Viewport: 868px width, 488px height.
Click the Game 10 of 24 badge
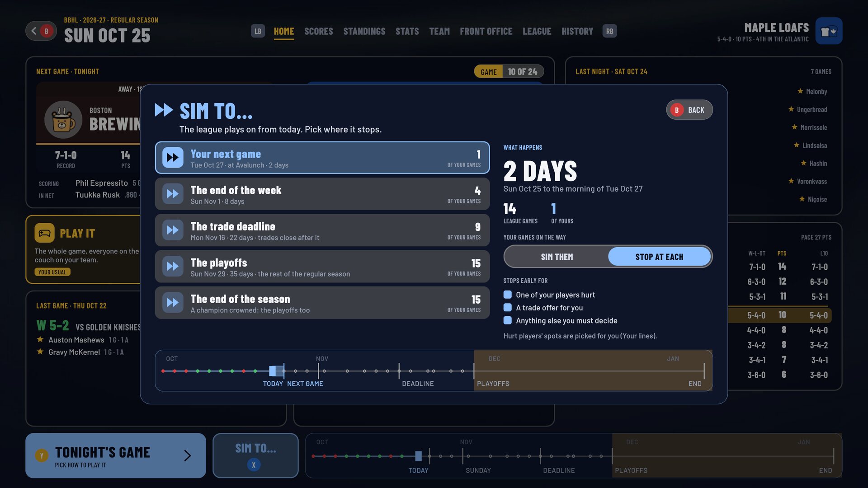click(x=509, y=71)
